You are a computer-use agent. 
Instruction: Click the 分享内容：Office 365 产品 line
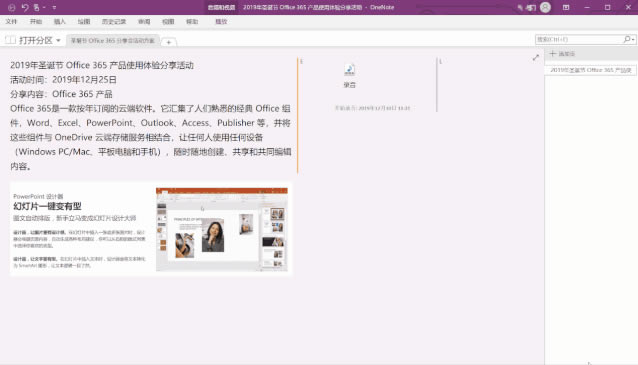tap(61, 94)
